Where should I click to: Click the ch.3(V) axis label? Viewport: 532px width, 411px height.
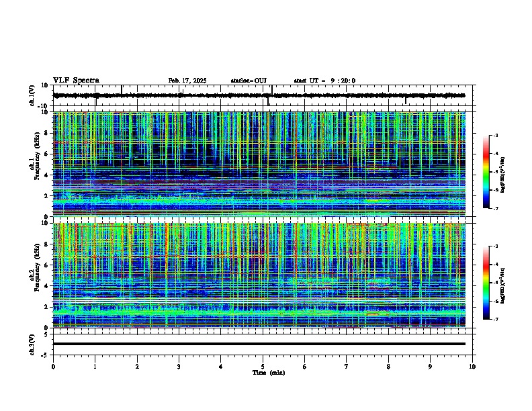pos(32,345)
